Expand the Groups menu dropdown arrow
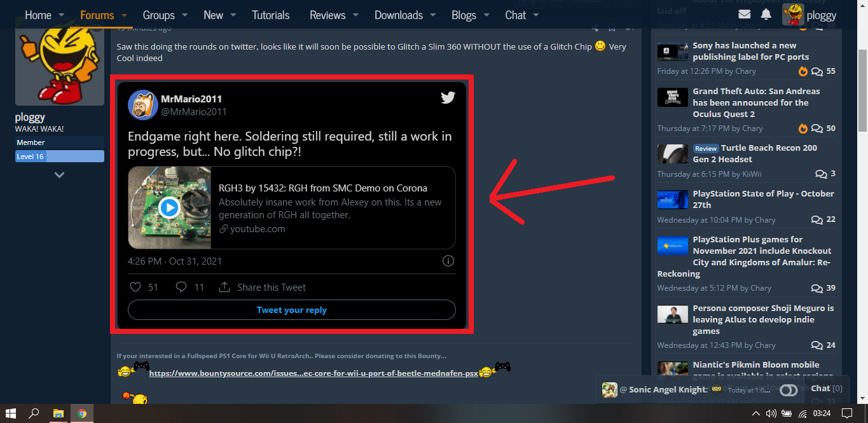Image resolution: width=868 pixels, height=423 pixels. [x=184, y=15]
